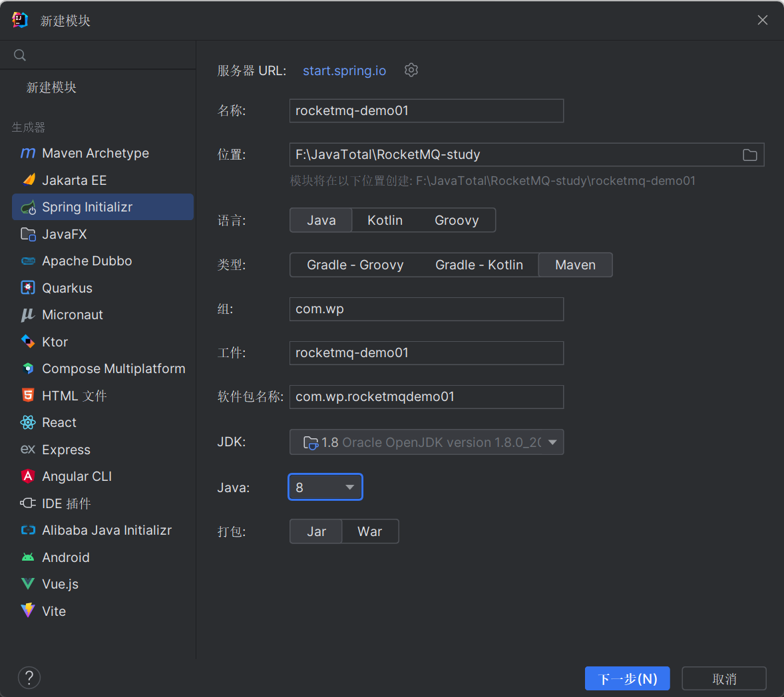The image size is (784, 697).
Task: Select the React label
Action: click(x=59, y=422)
